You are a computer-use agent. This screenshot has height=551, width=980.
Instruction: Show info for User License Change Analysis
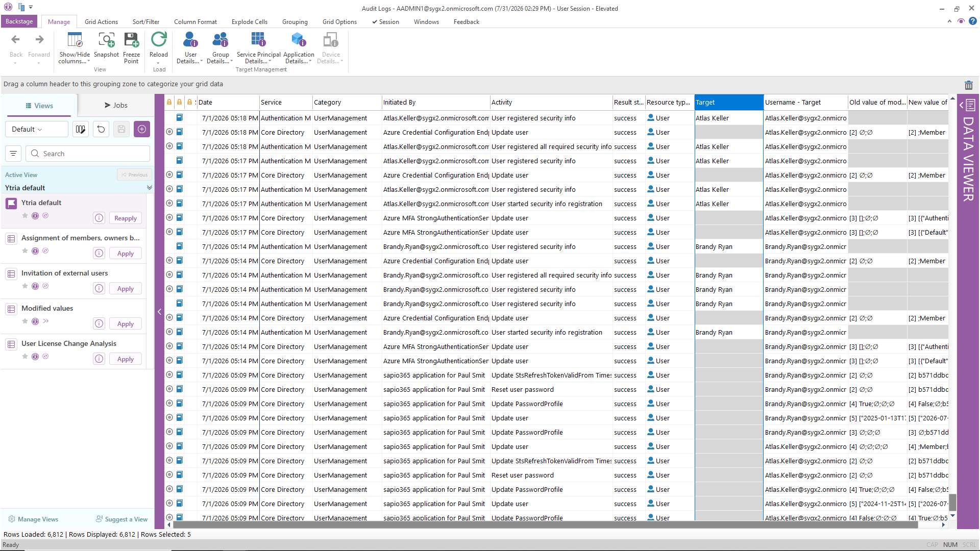[99, 359]
